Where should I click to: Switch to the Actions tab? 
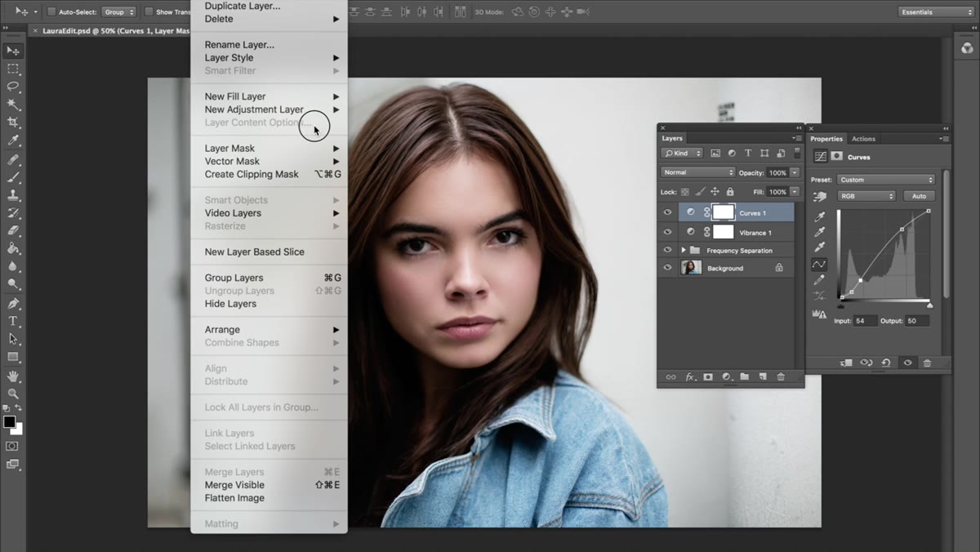point(863,139)
